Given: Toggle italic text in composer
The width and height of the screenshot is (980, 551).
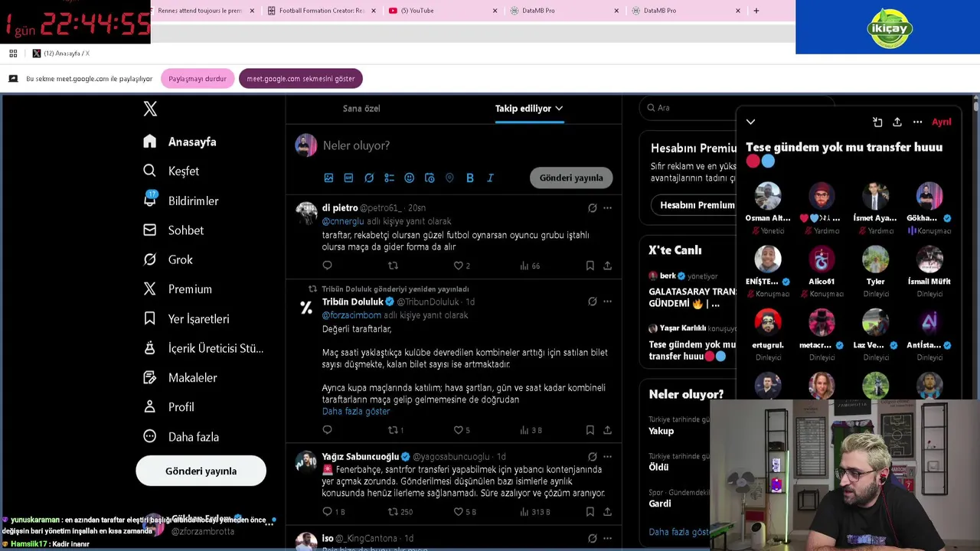Looking at the screenshot, I should (490, 178).
